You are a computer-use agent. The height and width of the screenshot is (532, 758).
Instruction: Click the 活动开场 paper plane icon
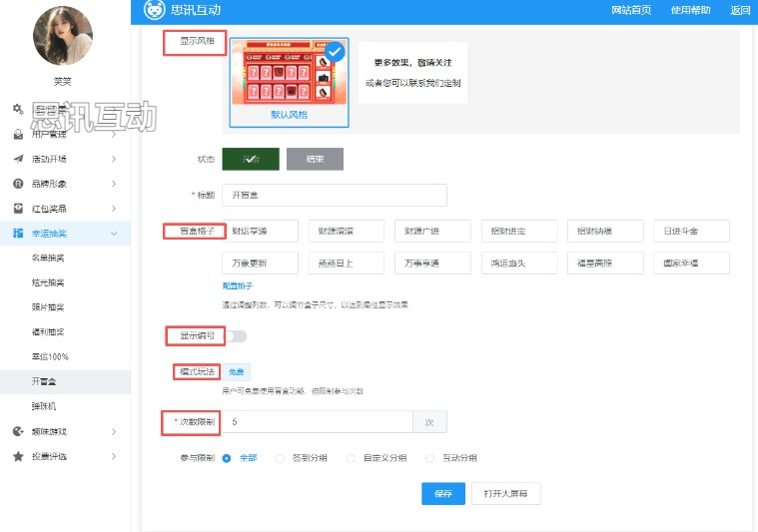[18, 159]
